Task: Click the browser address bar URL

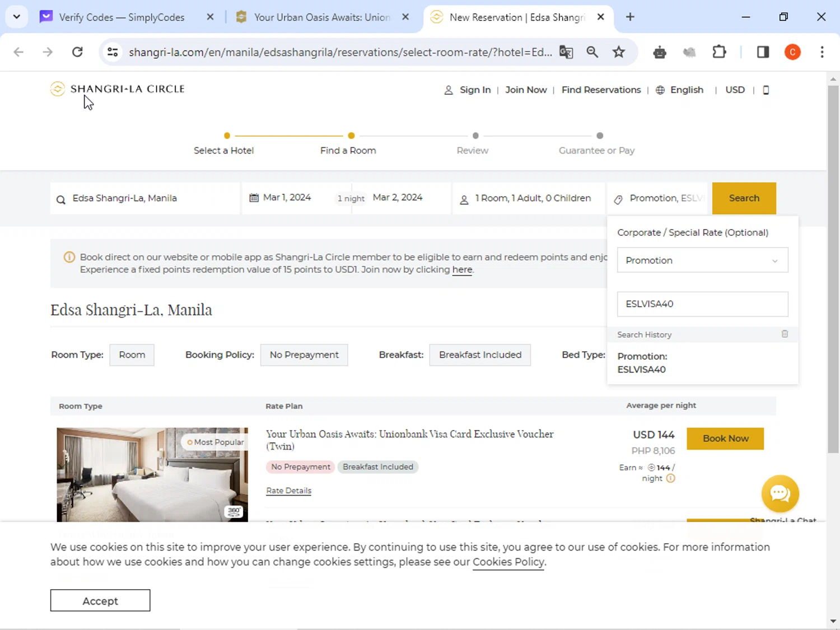Action: [340, 52]
